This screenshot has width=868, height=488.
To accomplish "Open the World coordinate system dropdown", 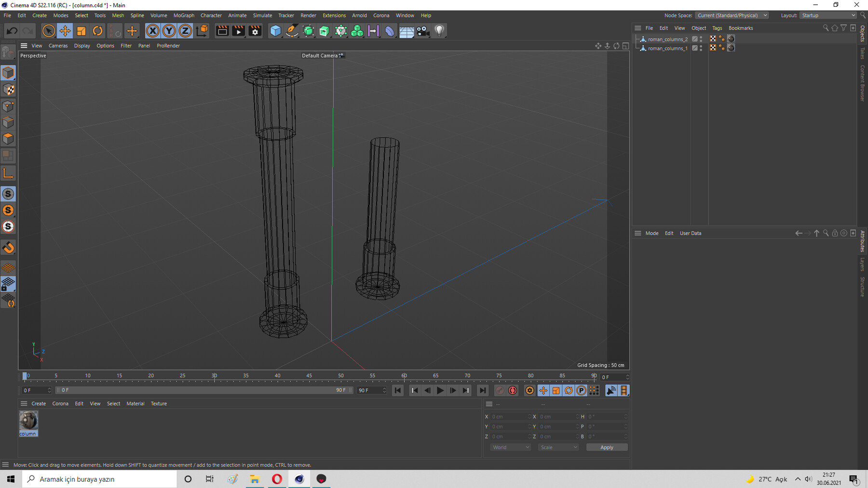I will [x=510, y=448].
